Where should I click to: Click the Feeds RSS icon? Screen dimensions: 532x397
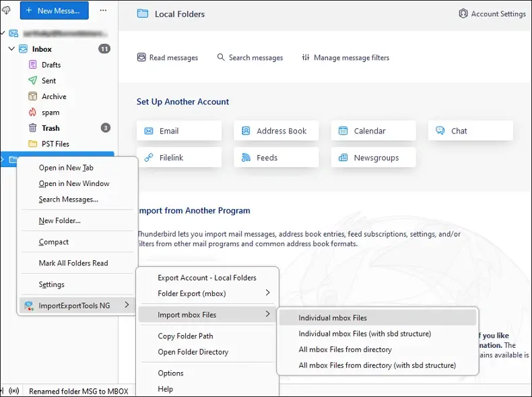pyautogui.click(x=246, y=158)
